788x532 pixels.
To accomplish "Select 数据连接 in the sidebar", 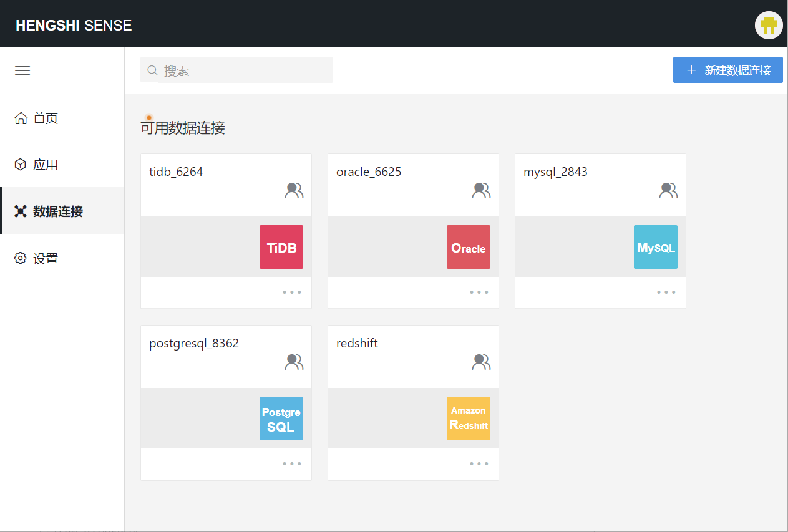I will click(x=62, y=211).
